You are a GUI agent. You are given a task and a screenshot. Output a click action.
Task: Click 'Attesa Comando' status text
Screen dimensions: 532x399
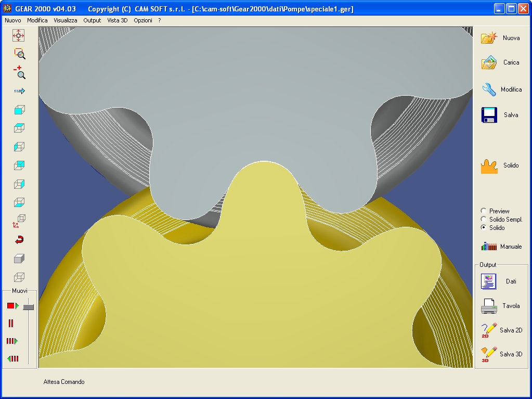tap(64, 382)
